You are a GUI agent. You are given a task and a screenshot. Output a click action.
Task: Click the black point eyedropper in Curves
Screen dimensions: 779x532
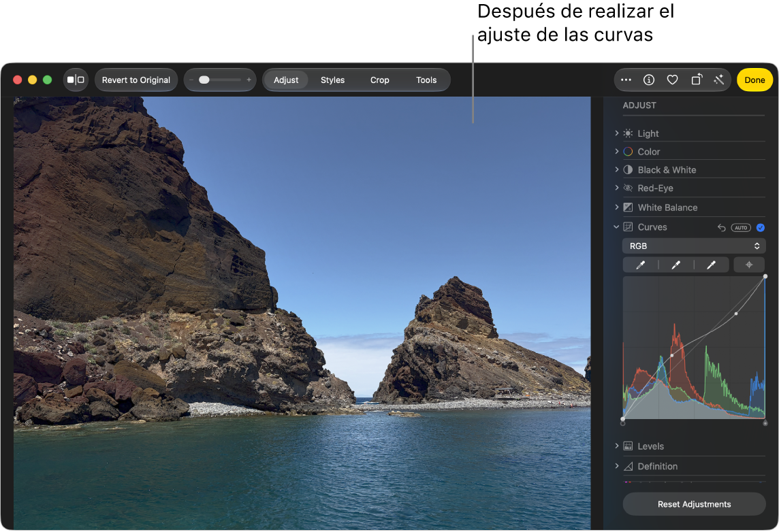[x=640, y=265]
